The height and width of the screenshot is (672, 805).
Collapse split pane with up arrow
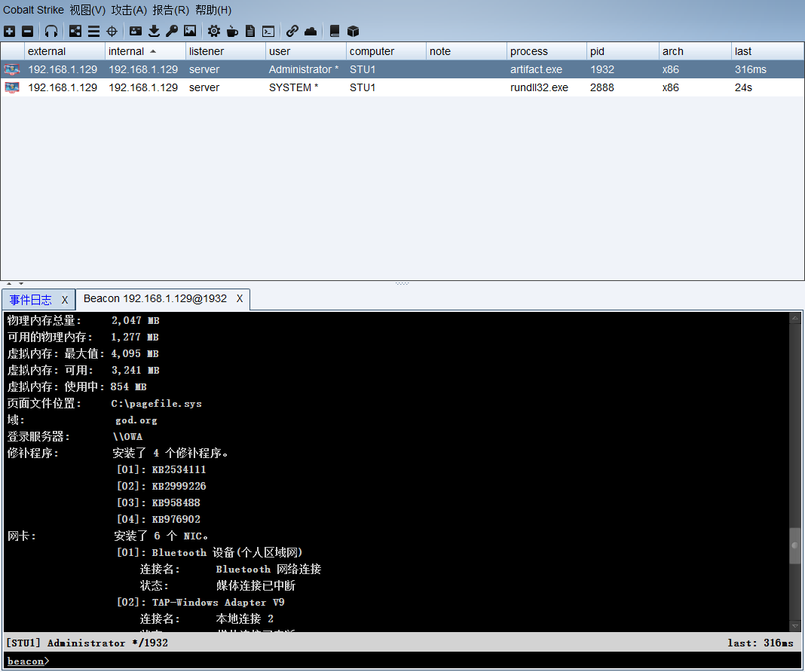9,283
